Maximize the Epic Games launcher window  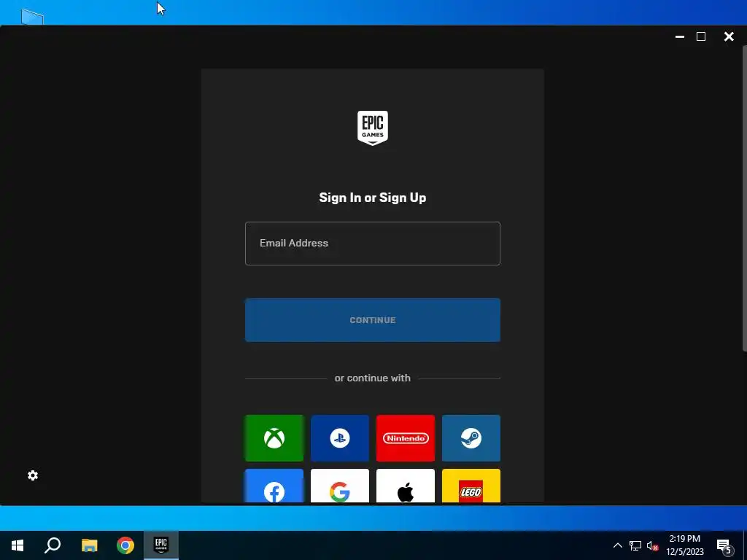pos(701,36)
